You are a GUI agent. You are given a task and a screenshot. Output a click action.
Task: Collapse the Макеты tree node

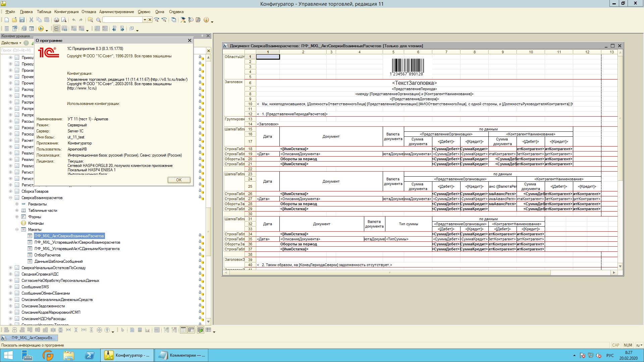click(x=17, y=230)
